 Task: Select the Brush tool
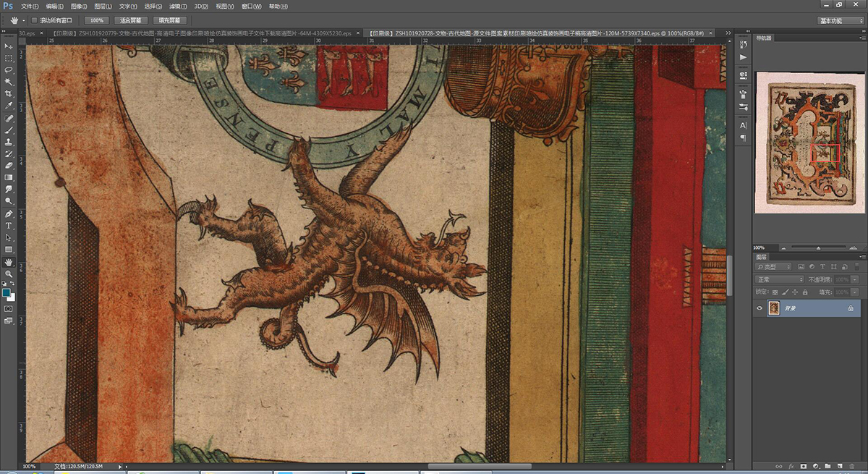click(10, 129)
